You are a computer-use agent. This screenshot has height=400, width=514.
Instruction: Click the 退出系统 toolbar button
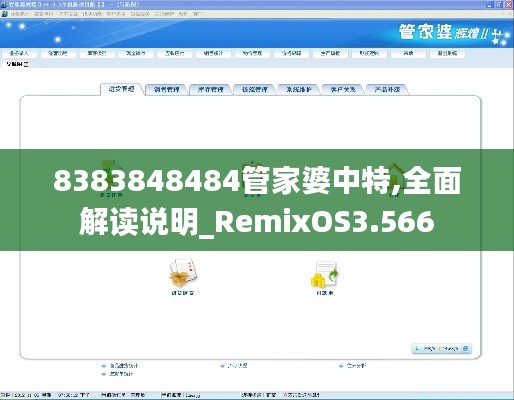coord(447,53)
